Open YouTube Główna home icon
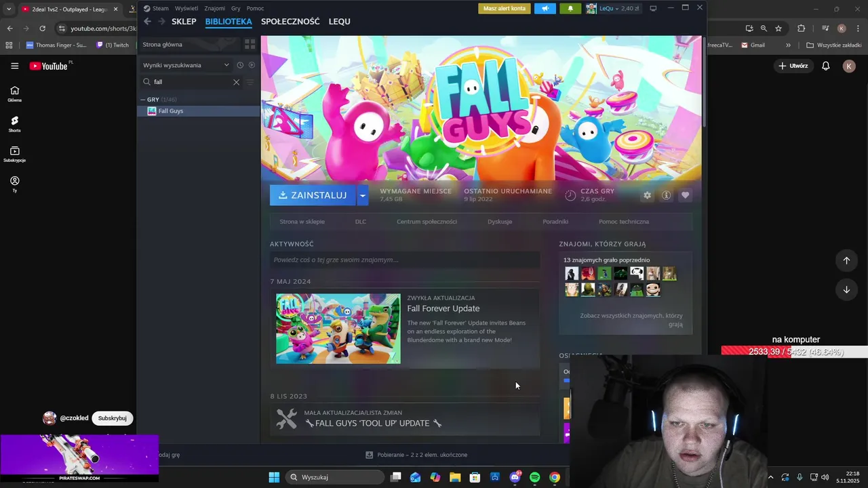The height and width of the screenshot is (488, 868). pyautogui.click(x=14, y=94)
